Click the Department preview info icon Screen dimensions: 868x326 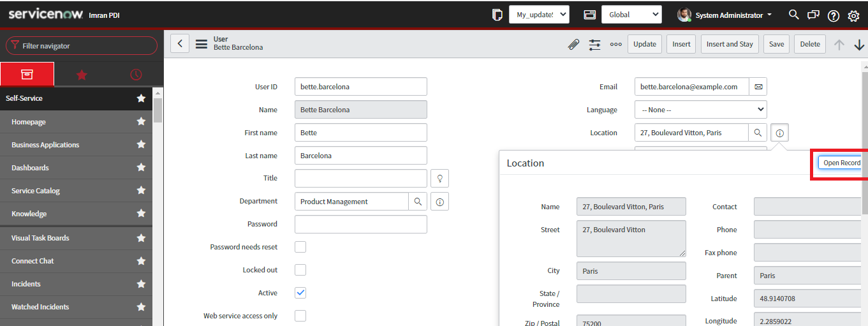[x=439, y=202]
